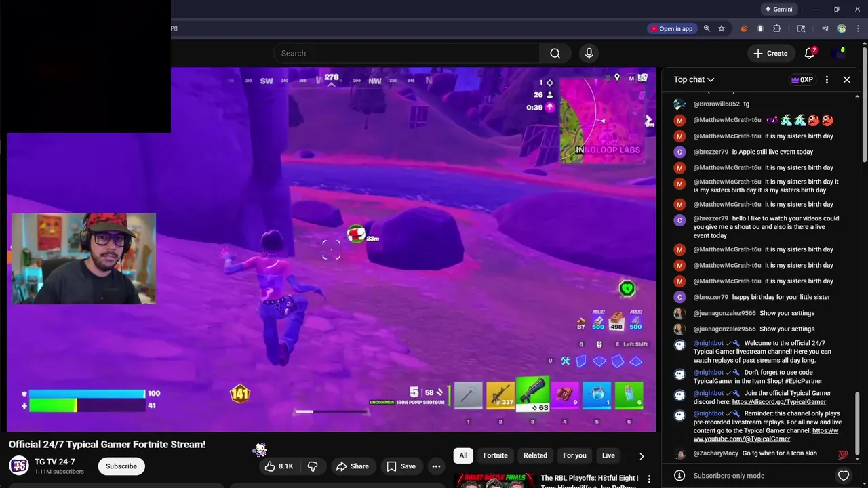
Task: Click the 100 emoji reaction in chat
Action: point(843,455)
